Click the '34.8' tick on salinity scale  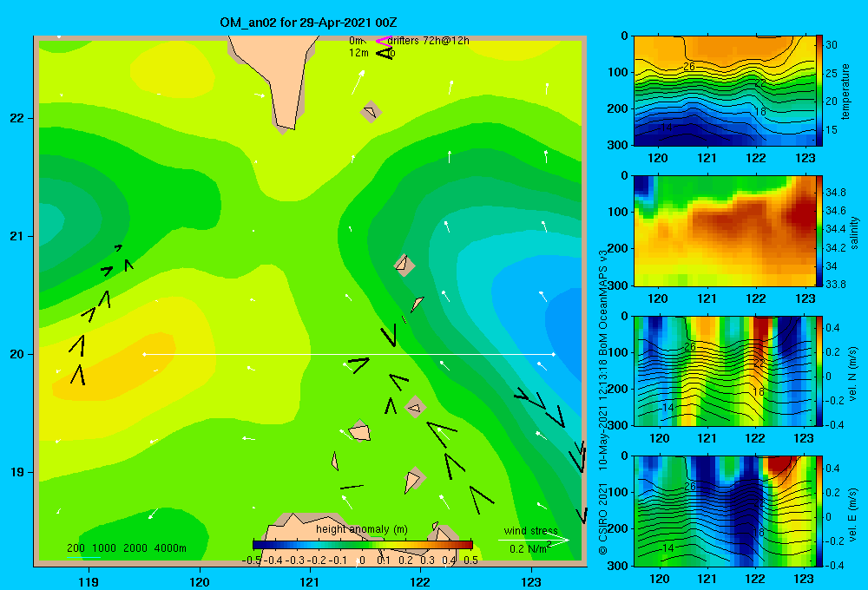pos(836,193)
